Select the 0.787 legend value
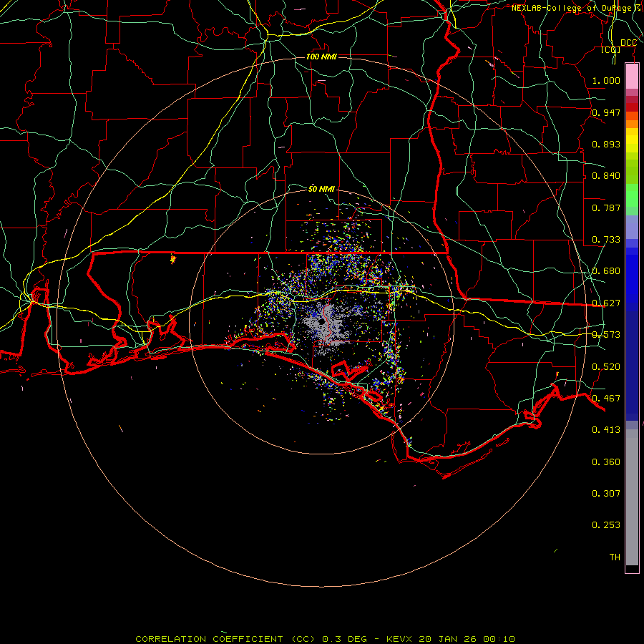 [606, 208]
